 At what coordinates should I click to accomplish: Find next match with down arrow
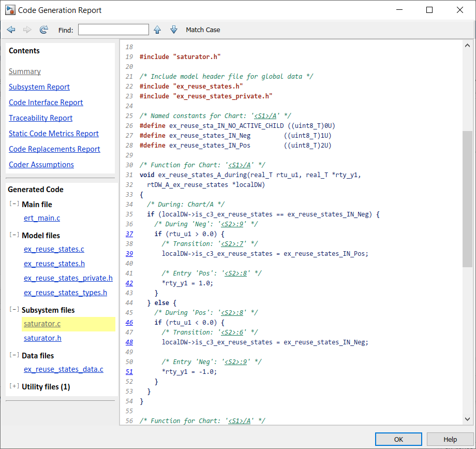[x=174, y=30]
